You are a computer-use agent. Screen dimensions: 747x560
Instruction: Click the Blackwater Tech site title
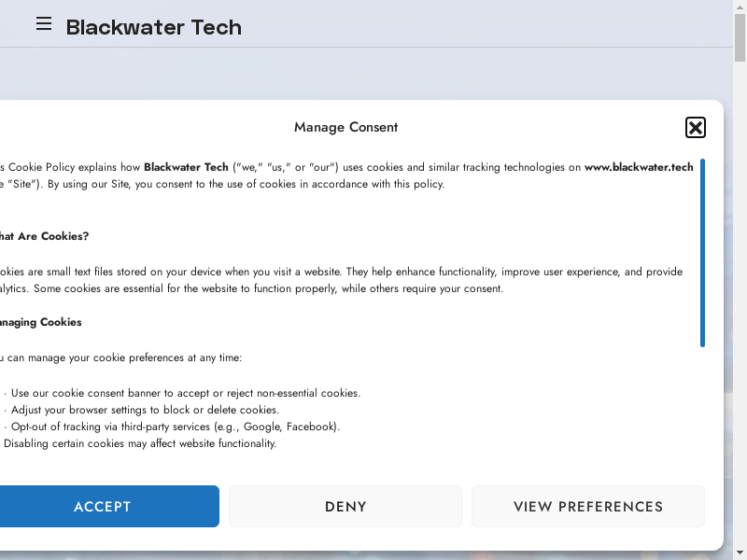(153, 27)
